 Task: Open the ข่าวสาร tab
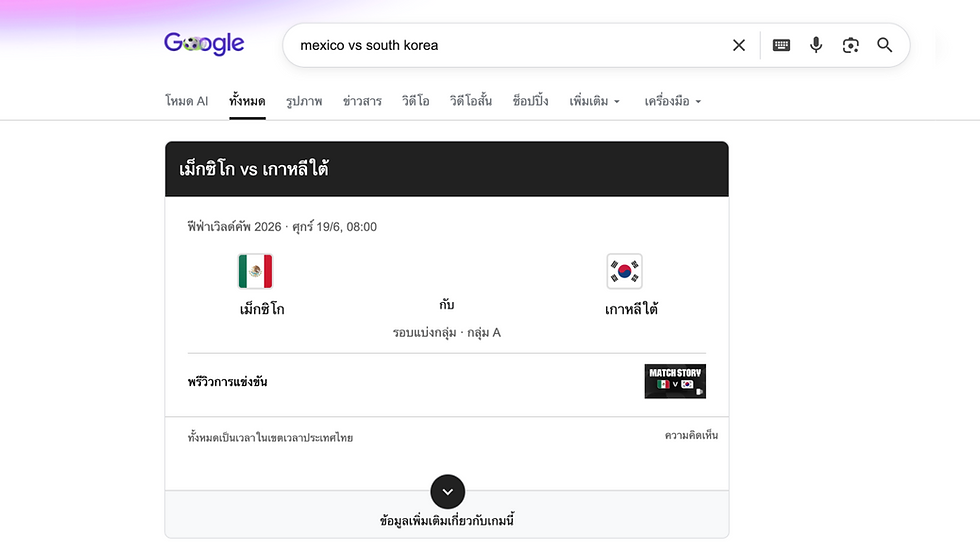coord(362,101)
